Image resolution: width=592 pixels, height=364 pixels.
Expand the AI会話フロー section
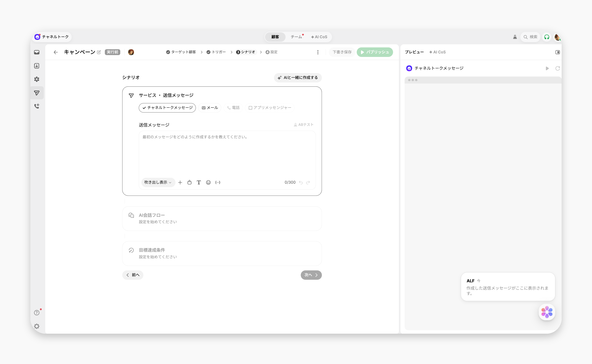coord(222,218)
